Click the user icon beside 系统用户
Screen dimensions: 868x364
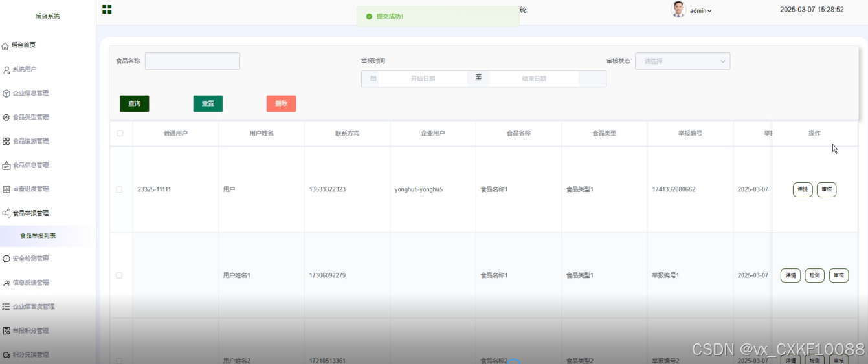click(x=6, y=69)
